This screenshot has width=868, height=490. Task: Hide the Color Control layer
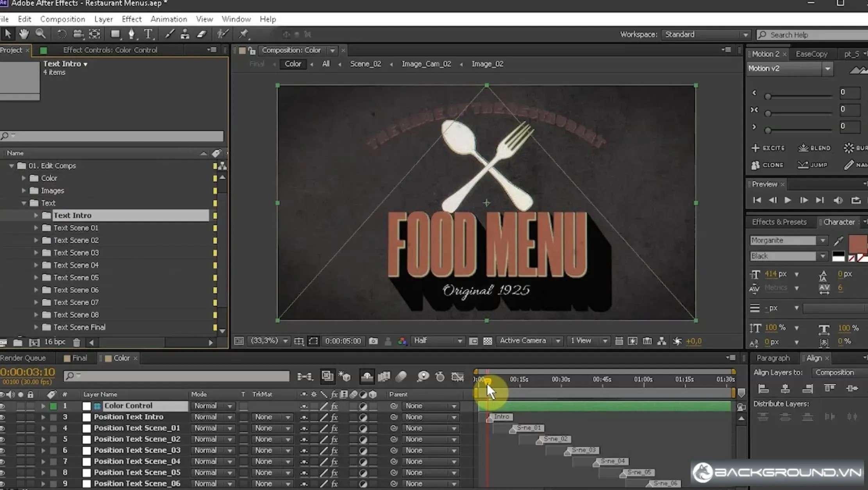(x=3, y=406)
